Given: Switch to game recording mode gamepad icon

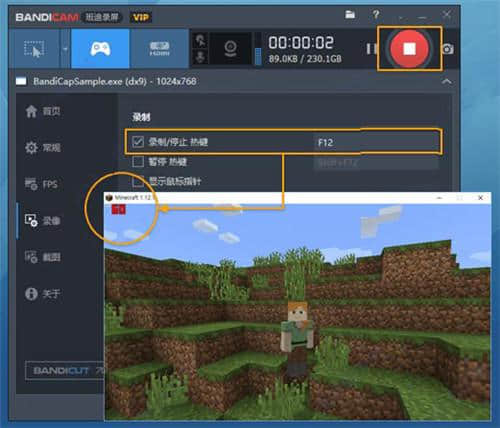Looking at the screenshot, I should click(100, 49).
